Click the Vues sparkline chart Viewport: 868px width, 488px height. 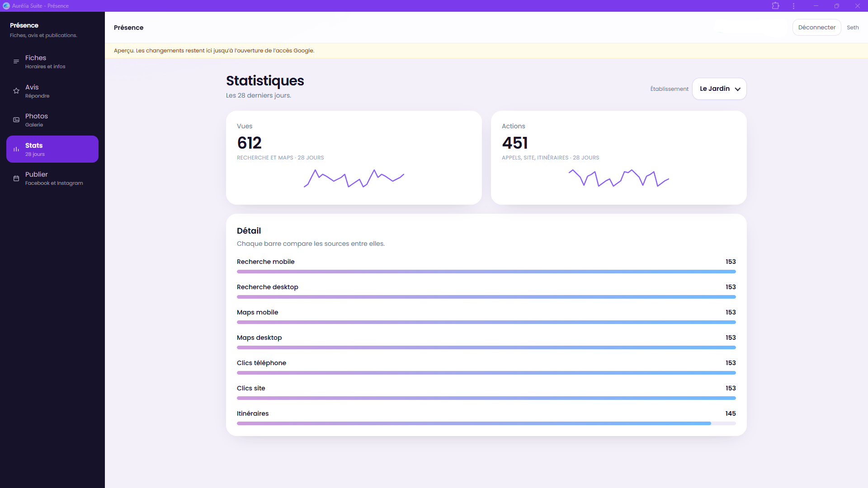tap(354, 178)
